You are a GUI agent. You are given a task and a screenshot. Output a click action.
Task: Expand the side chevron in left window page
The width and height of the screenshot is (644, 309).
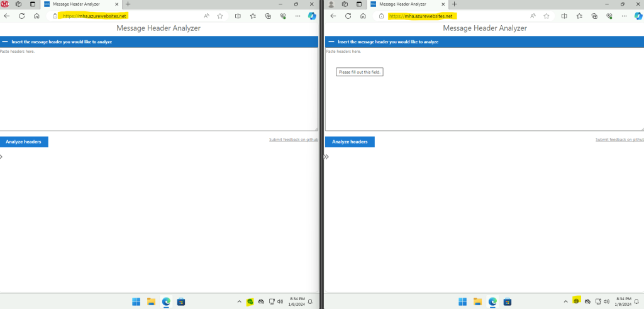1,157
